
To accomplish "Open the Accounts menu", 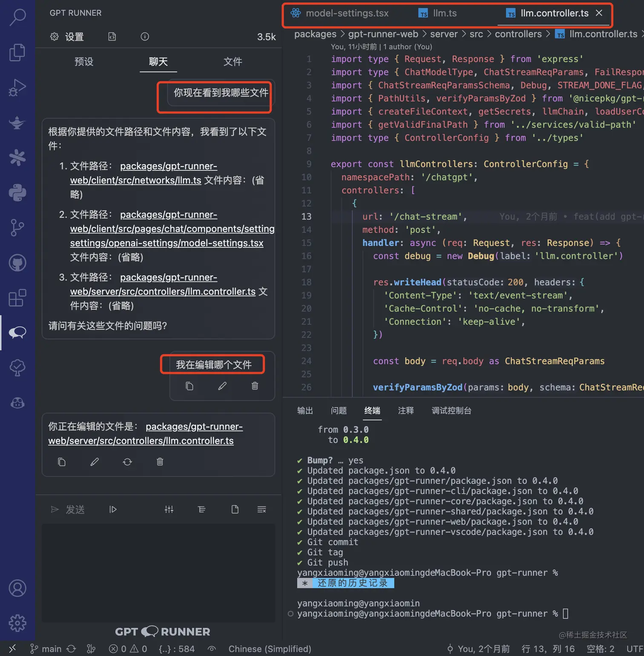I will [17, 588].
